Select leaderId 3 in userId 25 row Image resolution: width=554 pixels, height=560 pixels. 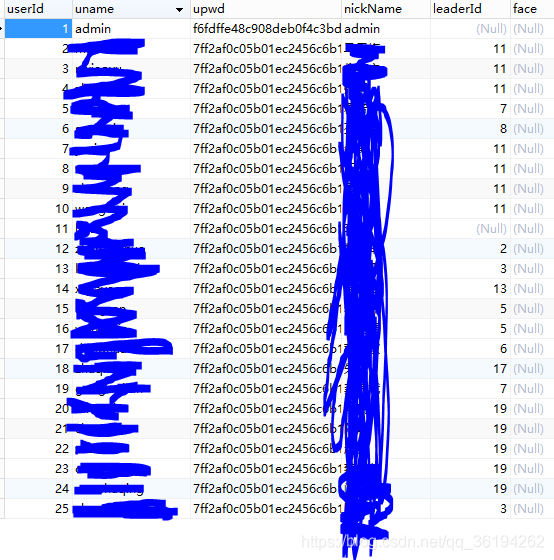[x=470, y=509]
